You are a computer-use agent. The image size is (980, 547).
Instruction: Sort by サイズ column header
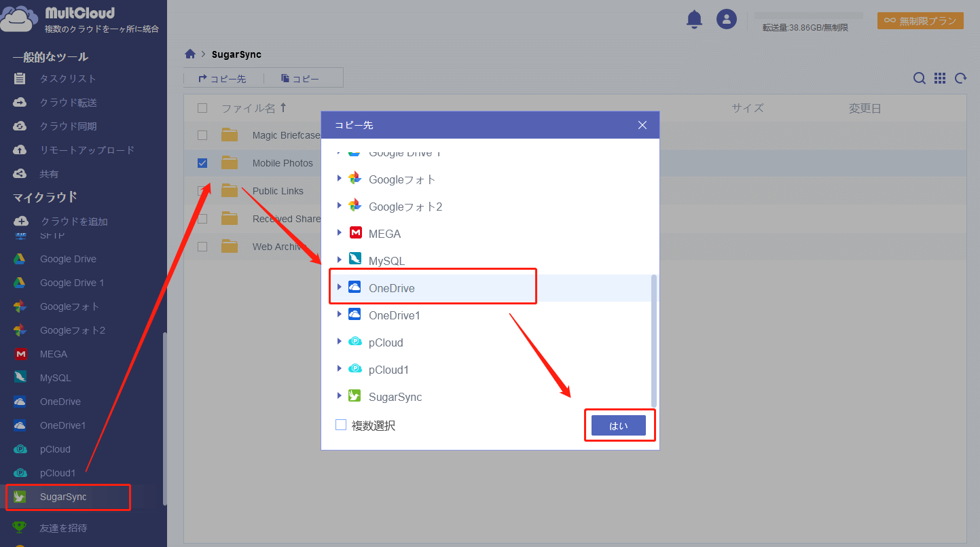[748, 108]
